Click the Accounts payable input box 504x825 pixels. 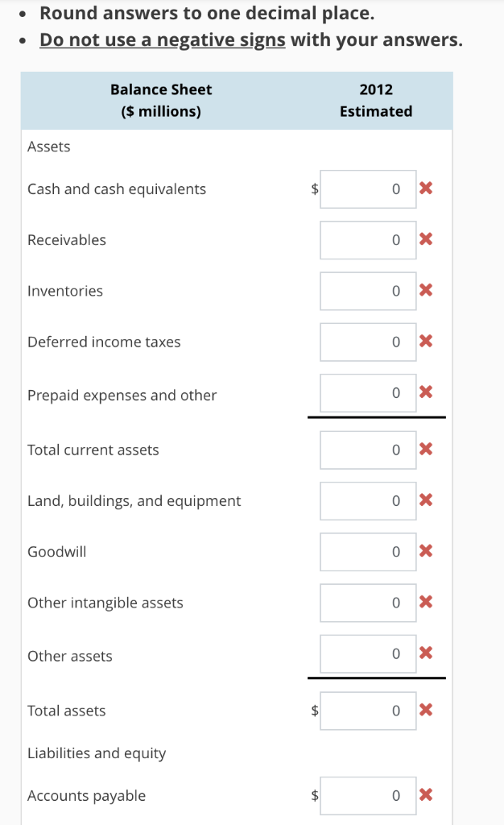coord(367,795)
